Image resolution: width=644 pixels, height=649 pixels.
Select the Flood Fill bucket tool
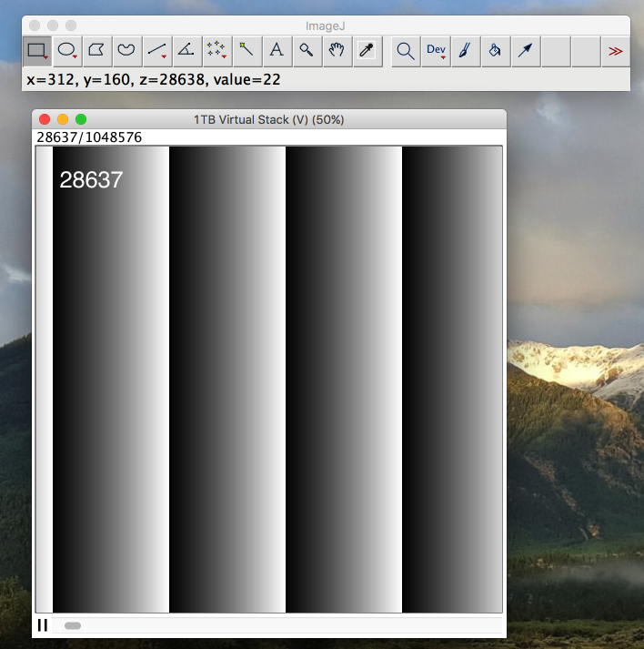[x=495, y=51]
